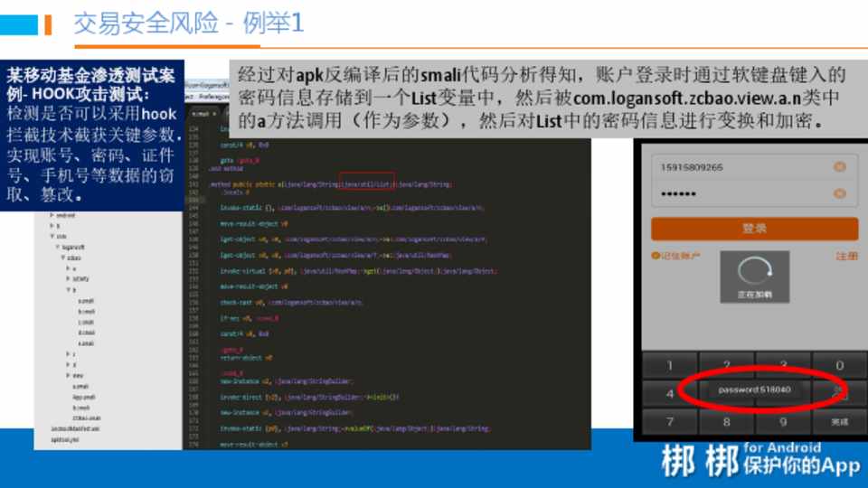868x488 pixels.
Task: Clear the password field with its X icon
Action: tap(839, 193)
